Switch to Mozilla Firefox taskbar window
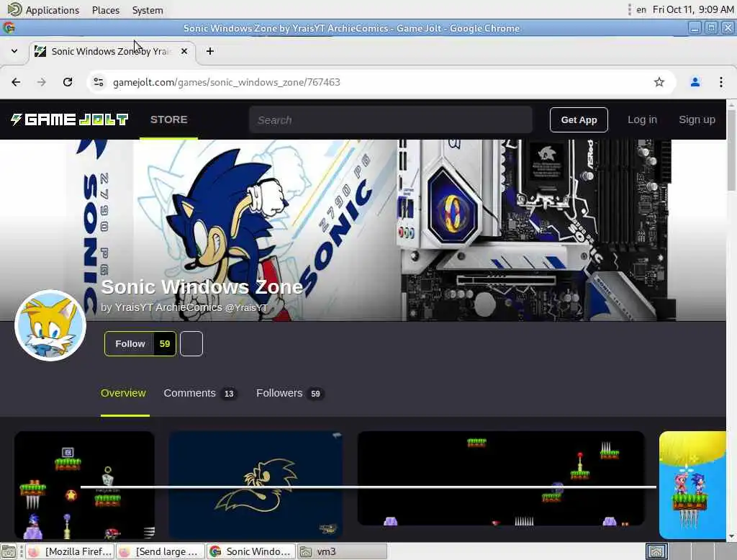This screenshot has width=737, height=560. 70,551
